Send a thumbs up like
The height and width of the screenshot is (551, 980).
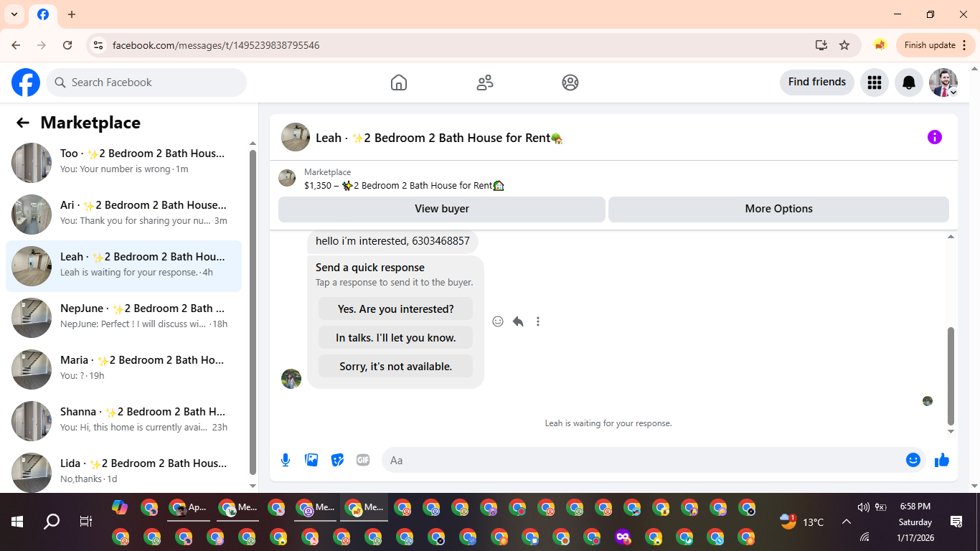(942, 460)
